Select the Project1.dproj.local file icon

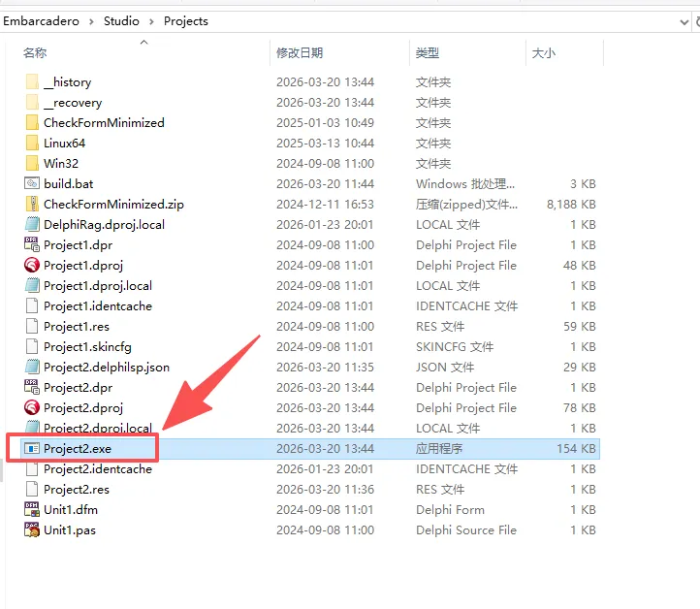point(32,286)
